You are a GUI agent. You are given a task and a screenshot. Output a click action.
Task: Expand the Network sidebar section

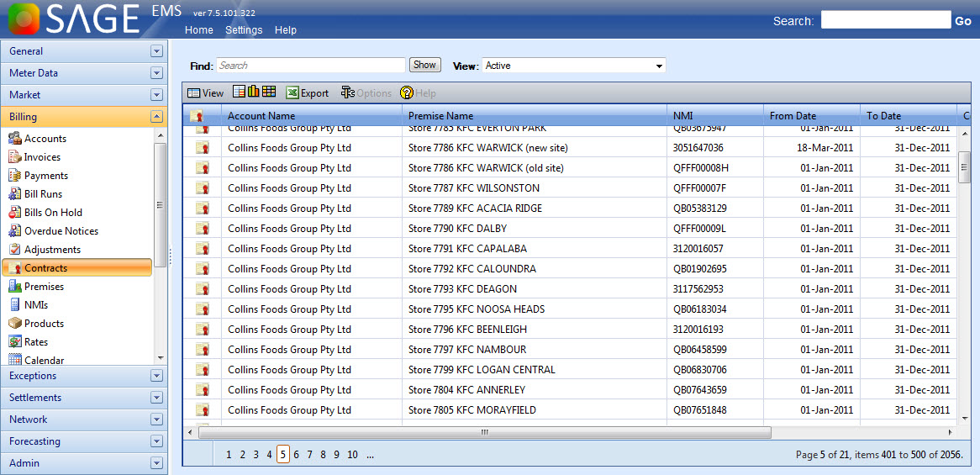[156, 420]
